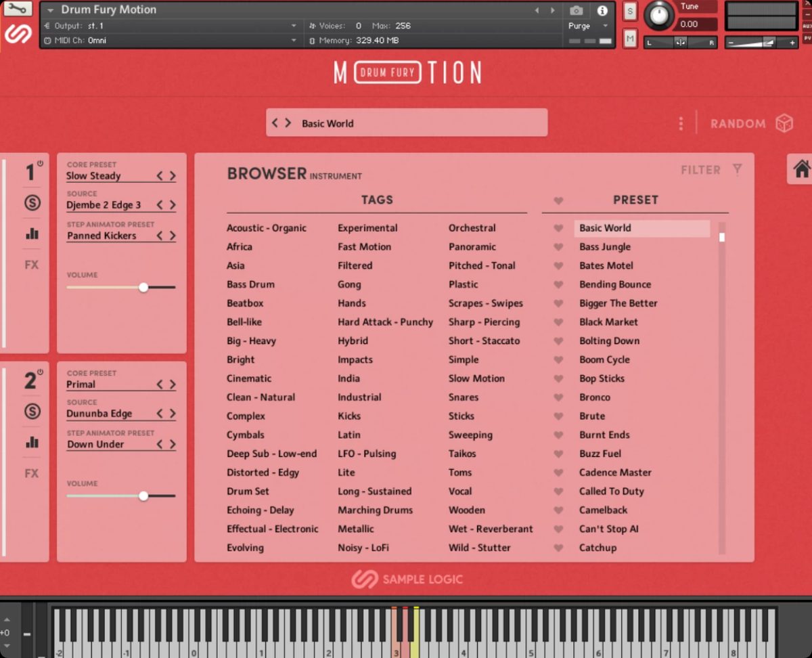Expand the Drum Fury Motion instrument arrow
812x658 pixels.
coord(50,10)
